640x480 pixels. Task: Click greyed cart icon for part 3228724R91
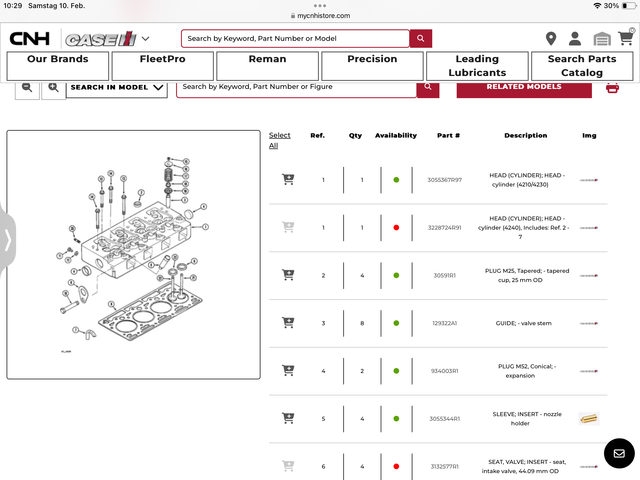pyautogui.click(x=288, y=227)
